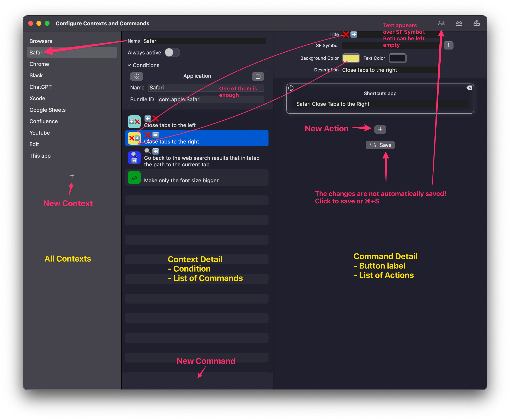This screenshot has height=420, width=510.
Task: Select the Go back to web search results command
Action: tap(197, 158)
